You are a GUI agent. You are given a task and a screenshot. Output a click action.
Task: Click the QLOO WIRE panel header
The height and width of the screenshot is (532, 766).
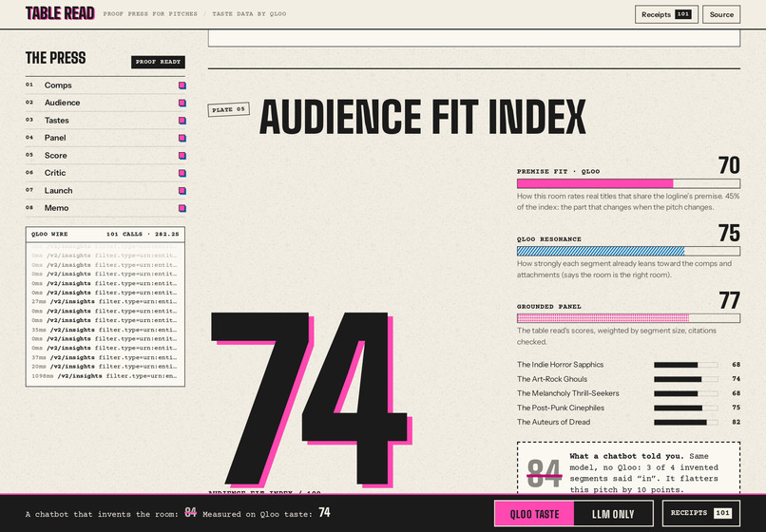(105, 234)
